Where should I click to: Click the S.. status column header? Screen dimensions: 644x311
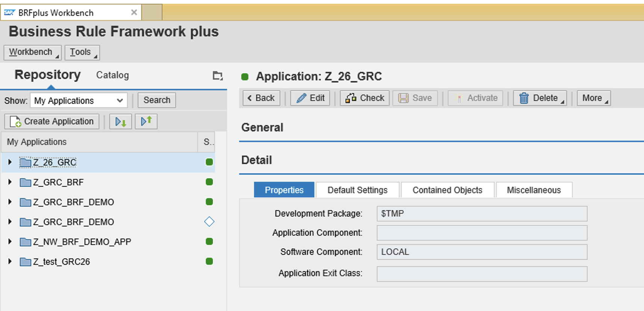[207, 142]
